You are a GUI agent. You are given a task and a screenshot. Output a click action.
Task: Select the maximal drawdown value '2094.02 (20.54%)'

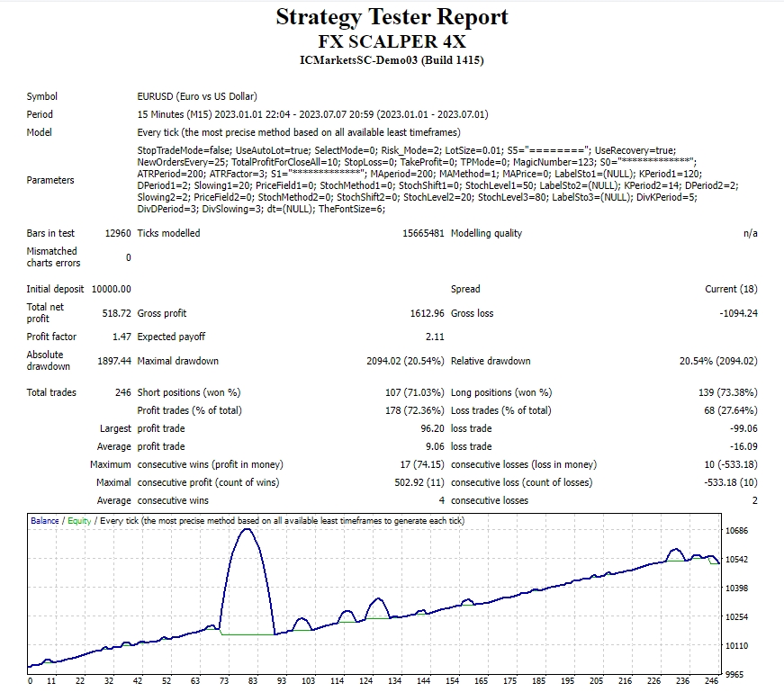click(x=405, y=361)
